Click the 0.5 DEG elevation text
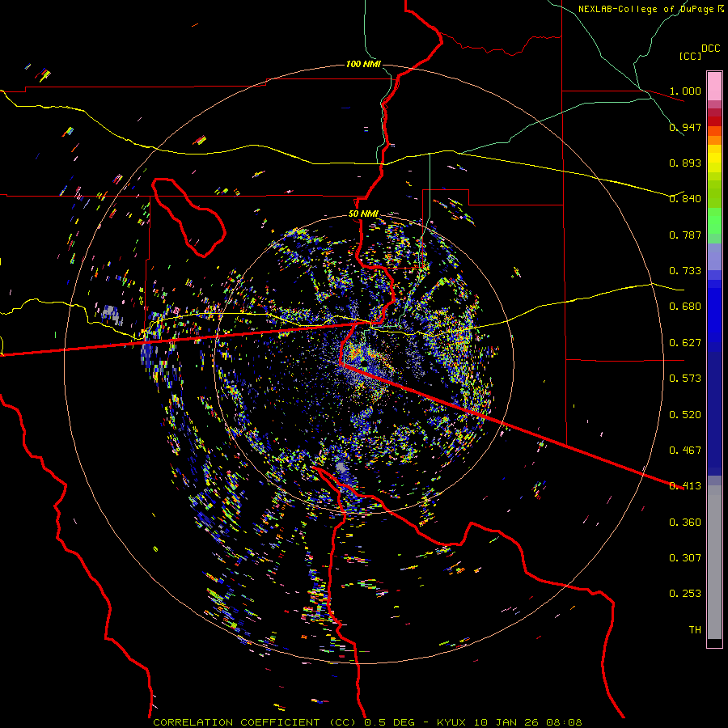 (x=388, y=722)
